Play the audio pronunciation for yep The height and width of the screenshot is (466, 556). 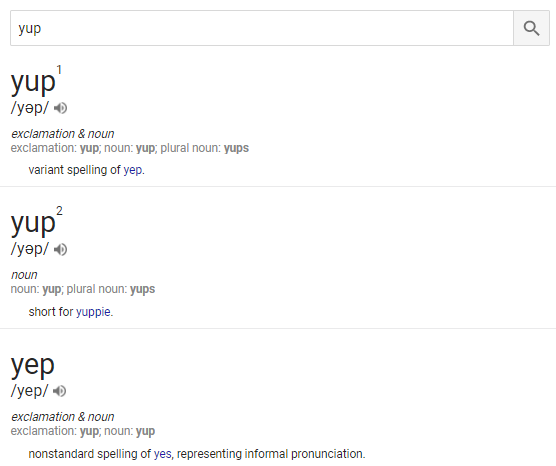click(x=59, y=391)
